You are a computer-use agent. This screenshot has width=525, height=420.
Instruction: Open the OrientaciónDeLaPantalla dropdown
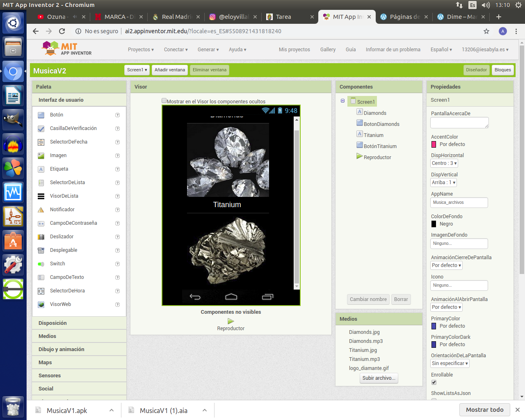pos(450,363)
